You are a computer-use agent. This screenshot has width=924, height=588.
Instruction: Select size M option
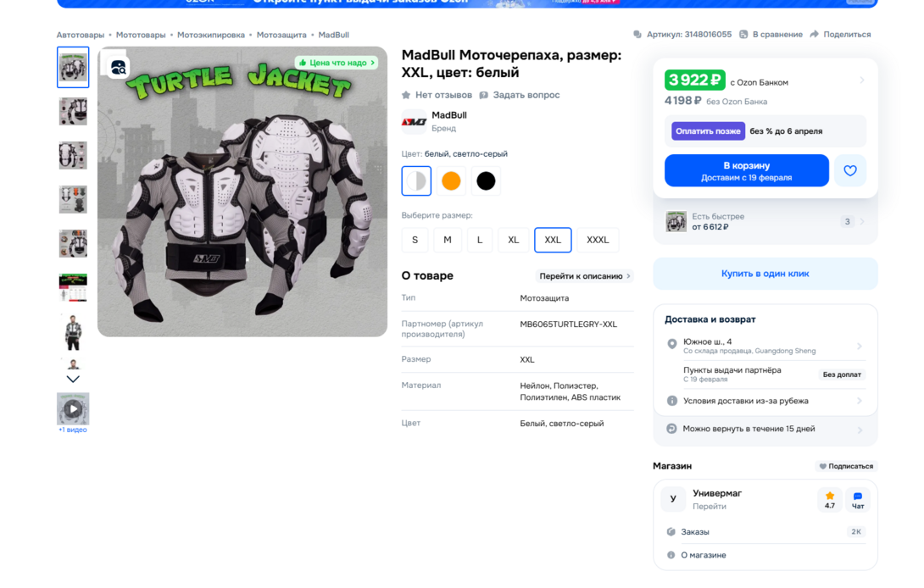coord(448,240)
